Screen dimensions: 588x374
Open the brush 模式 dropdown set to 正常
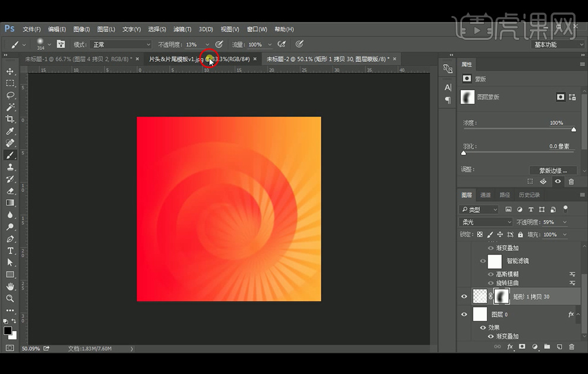coord(121,45)
